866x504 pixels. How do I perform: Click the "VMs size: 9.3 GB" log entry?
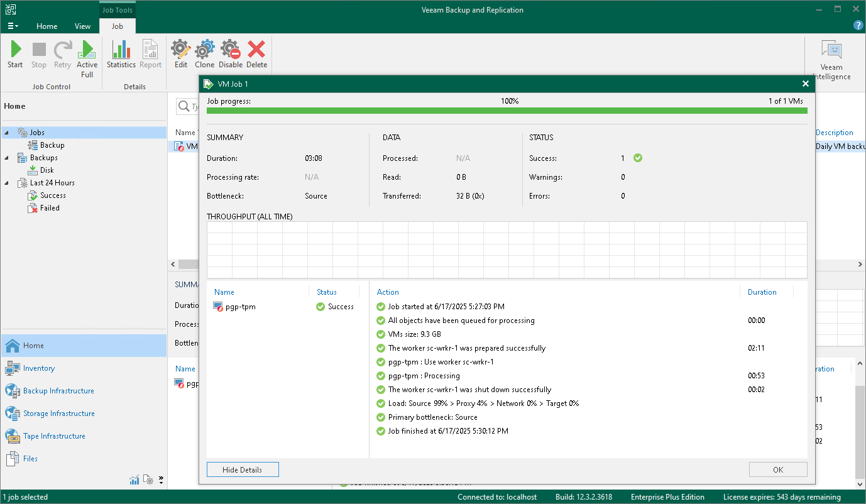[415, 334]
